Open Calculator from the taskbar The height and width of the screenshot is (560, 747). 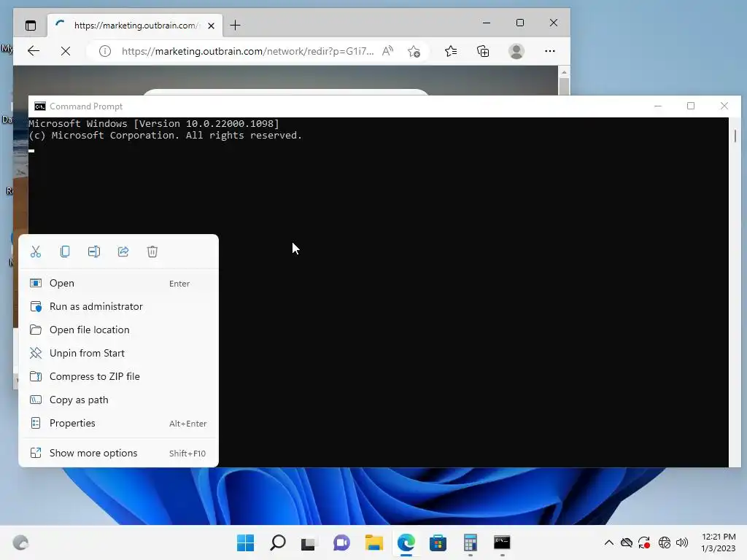471,542
